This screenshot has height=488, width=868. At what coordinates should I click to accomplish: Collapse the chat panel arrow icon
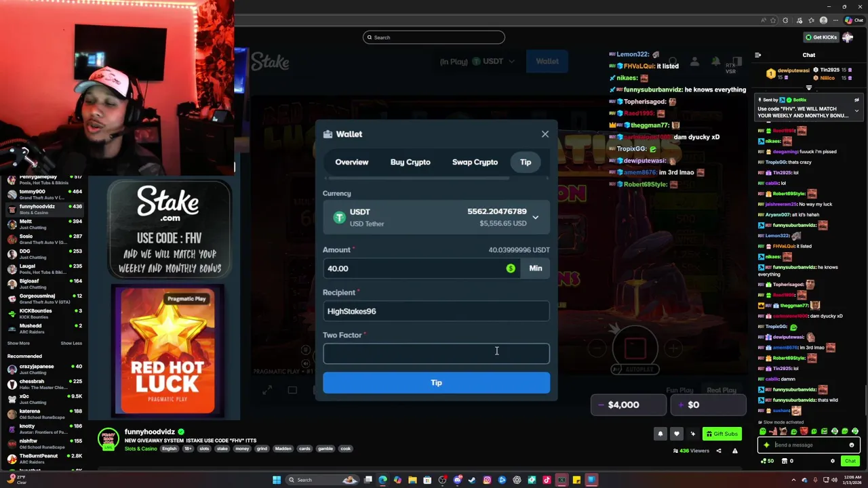tap(757, 55)
